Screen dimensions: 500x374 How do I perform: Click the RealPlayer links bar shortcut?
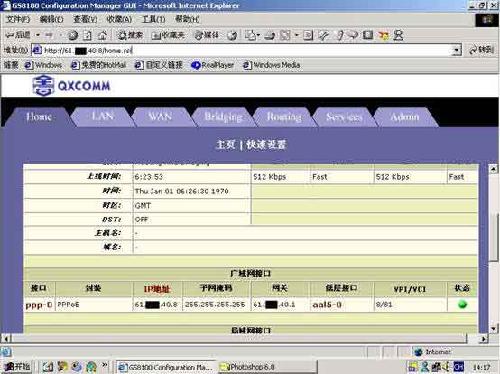213,65
